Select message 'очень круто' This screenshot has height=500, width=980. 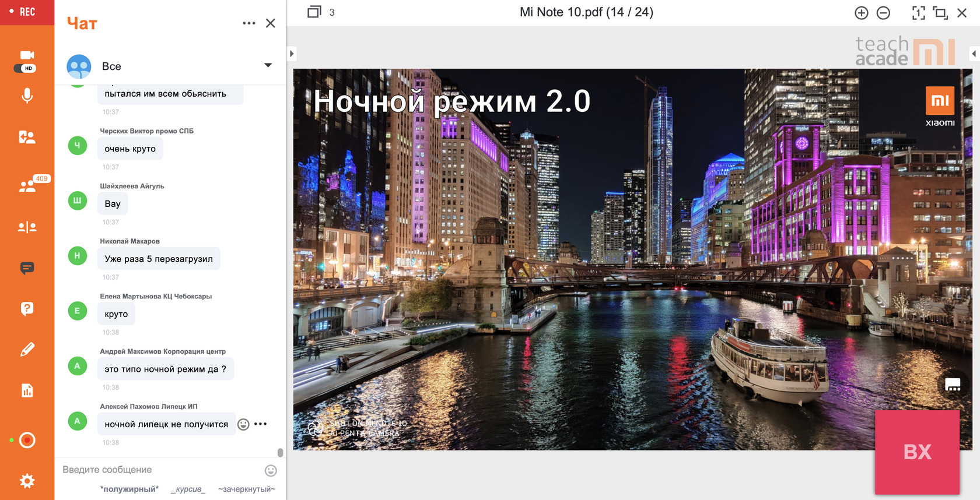coord(130,149)
